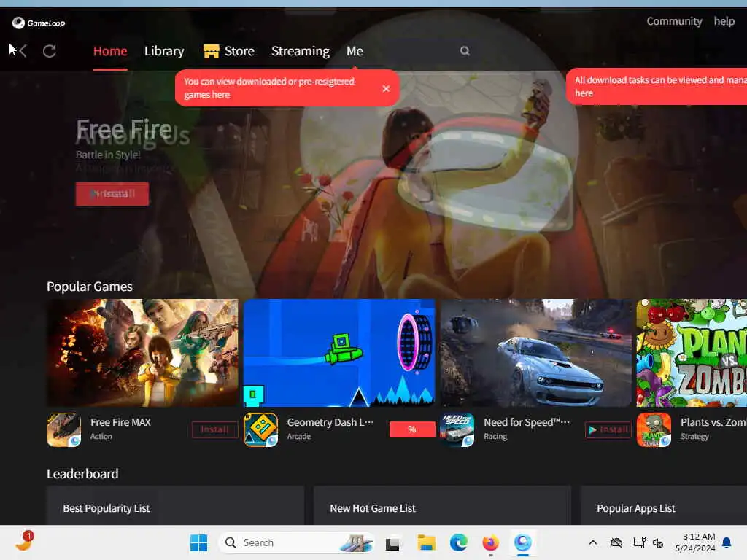The height and width of the screenshot is (560, 747).
Task: Click the Windows taskbar Search box
Action: click(x=296, y=542)
